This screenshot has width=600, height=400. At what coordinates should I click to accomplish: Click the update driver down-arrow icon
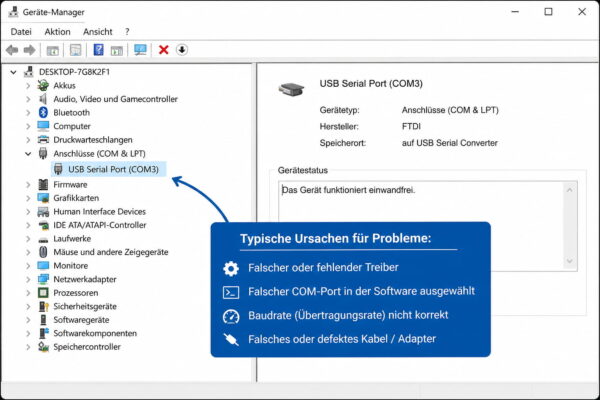click(x=182, y=50)
